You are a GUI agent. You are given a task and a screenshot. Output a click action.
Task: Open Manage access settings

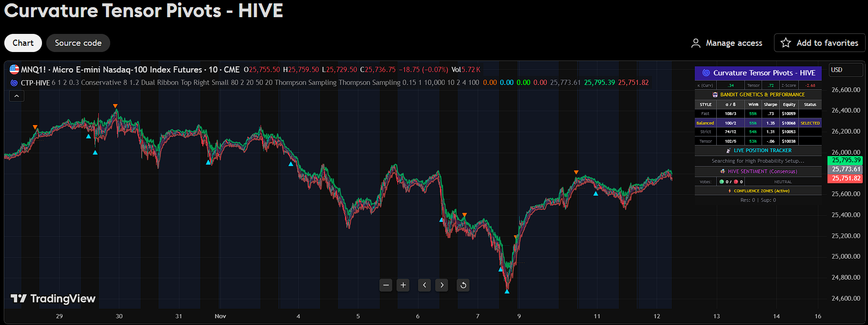tap(727, 43)
